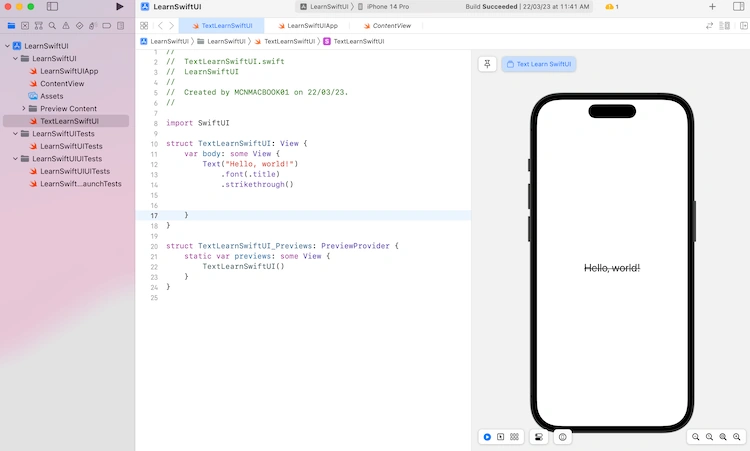Image resolution: width=750 pixels, height=451 pixels.
Task: Run the project with the play button
Action: click(120, 7)
